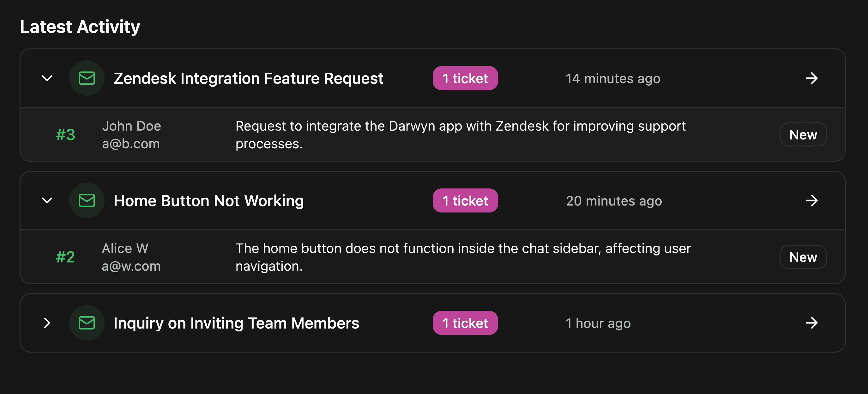Click the 1 ticket badge for Home Button
The width and height of the screenshot is (868, 394).
465,201
